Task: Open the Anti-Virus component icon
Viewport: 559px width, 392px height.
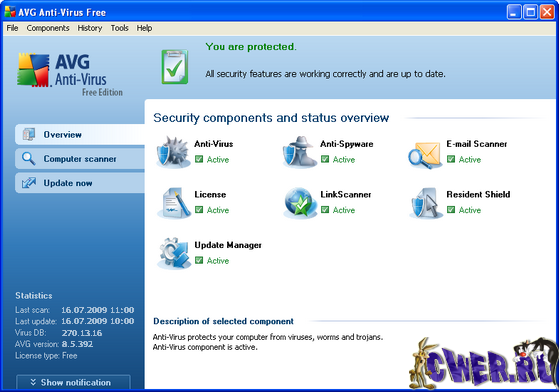Action: (173, 152)
